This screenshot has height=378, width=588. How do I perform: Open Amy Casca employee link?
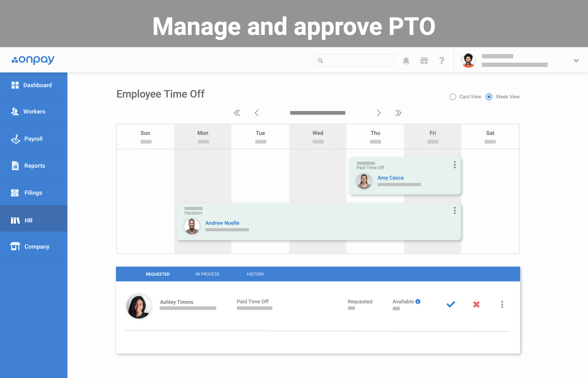coord(390,178)
